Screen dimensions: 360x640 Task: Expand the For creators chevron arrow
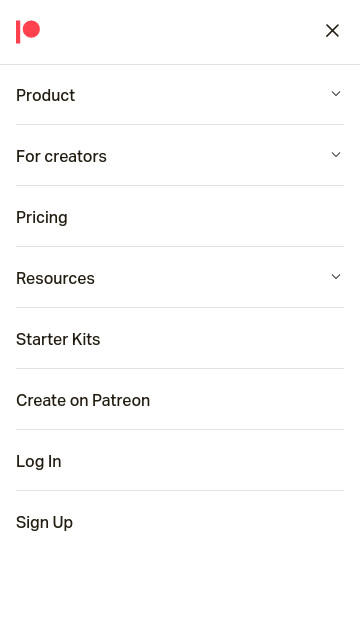[x=336, y=155]
